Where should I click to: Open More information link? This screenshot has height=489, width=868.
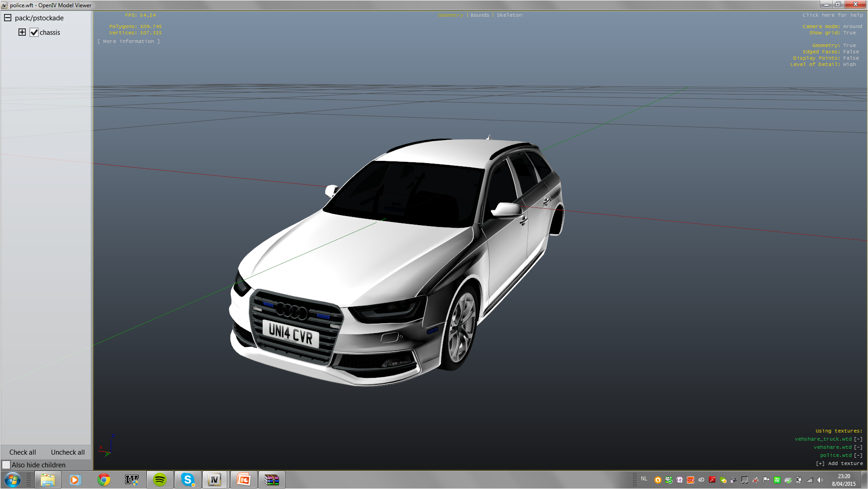129,41
